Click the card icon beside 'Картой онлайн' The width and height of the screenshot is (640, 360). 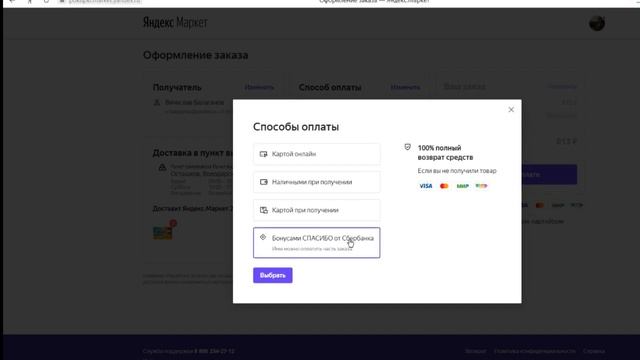[264, 154]
